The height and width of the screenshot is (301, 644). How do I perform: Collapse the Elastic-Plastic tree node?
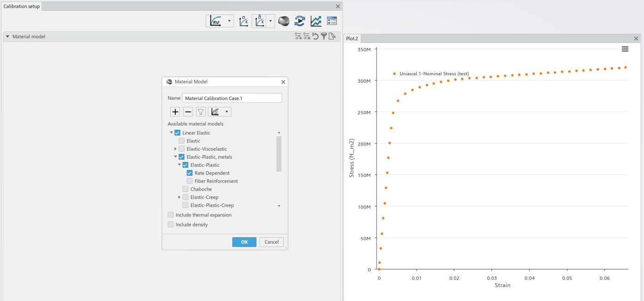(180, 165)
